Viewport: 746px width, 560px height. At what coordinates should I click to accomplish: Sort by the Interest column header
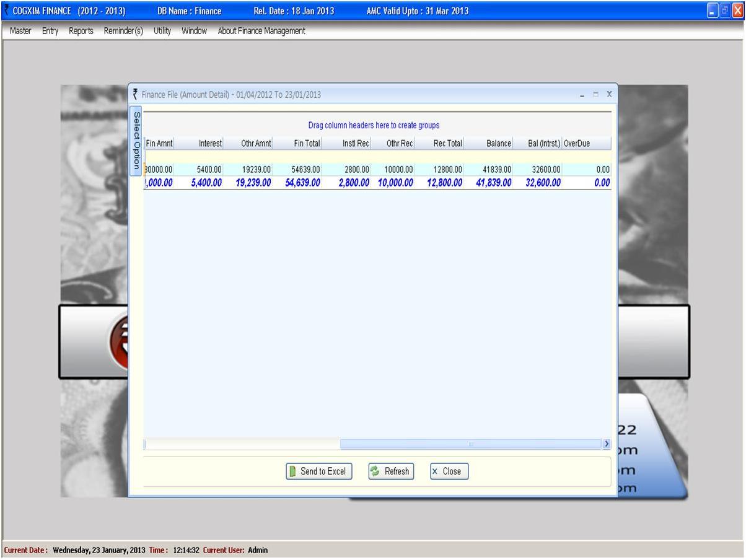pyautogui.click(x=199, y=144)
